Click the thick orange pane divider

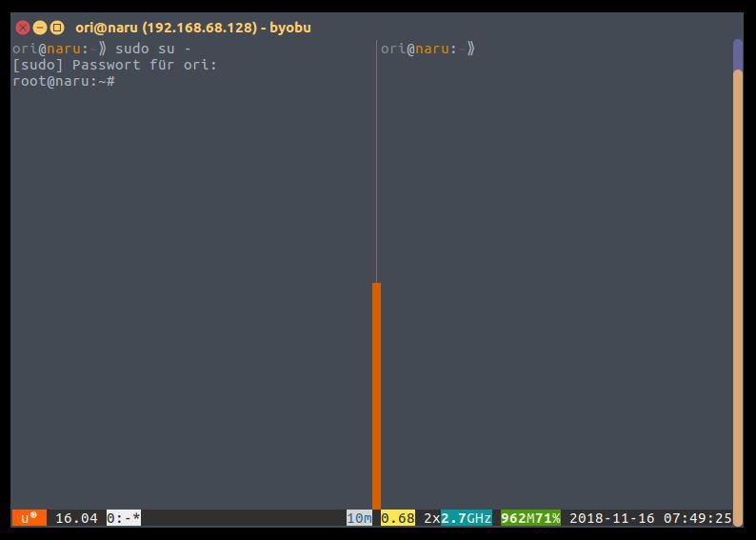(x=376, y=395)
